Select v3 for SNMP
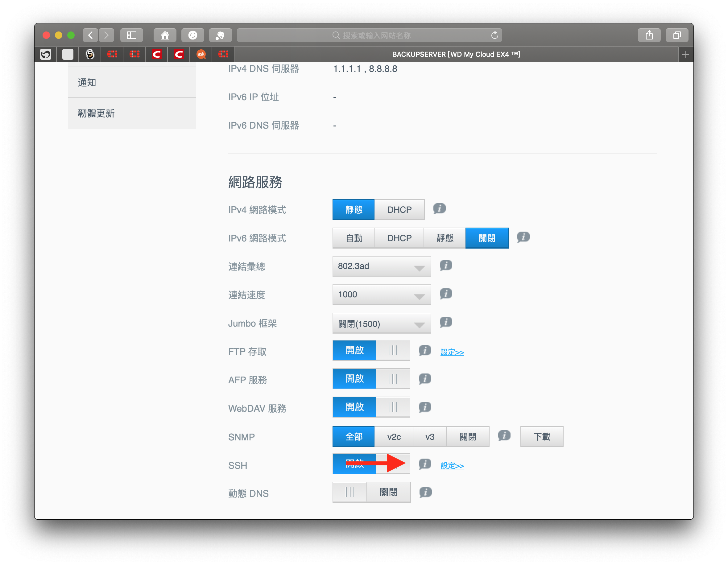728x565 pixels. 430,437
